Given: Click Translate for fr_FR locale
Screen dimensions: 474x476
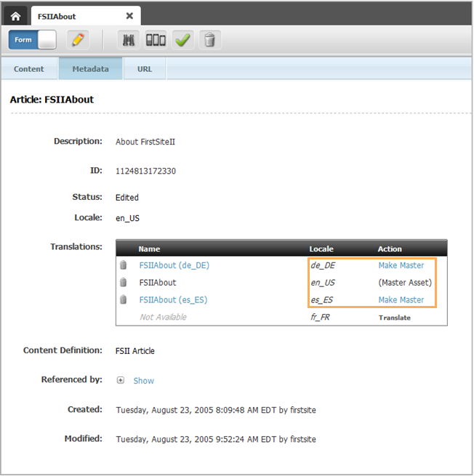Looking at the screenshot, I should click(x=395, y=318).
